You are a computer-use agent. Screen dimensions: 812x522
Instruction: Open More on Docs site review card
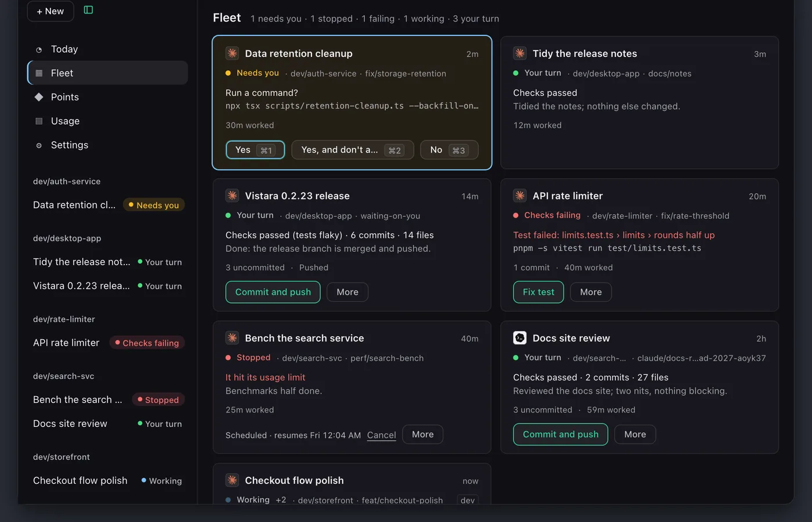pyautogui.click(x=635, y=434)
